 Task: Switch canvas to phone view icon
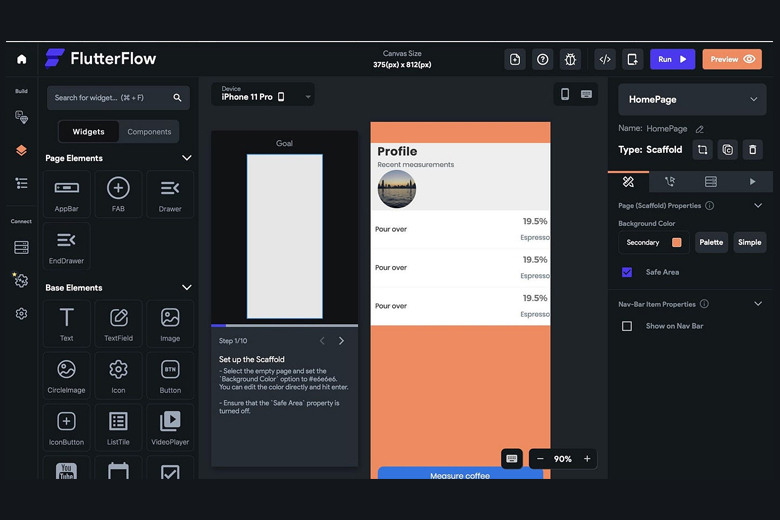pos(565,94)
